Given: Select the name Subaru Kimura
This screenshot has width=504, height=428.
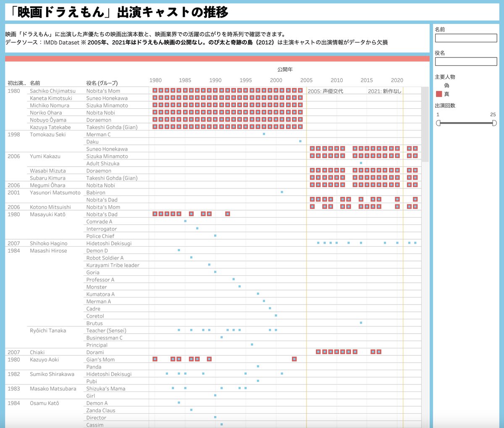Looking at the screenshot, I should [x=47, y=178].
